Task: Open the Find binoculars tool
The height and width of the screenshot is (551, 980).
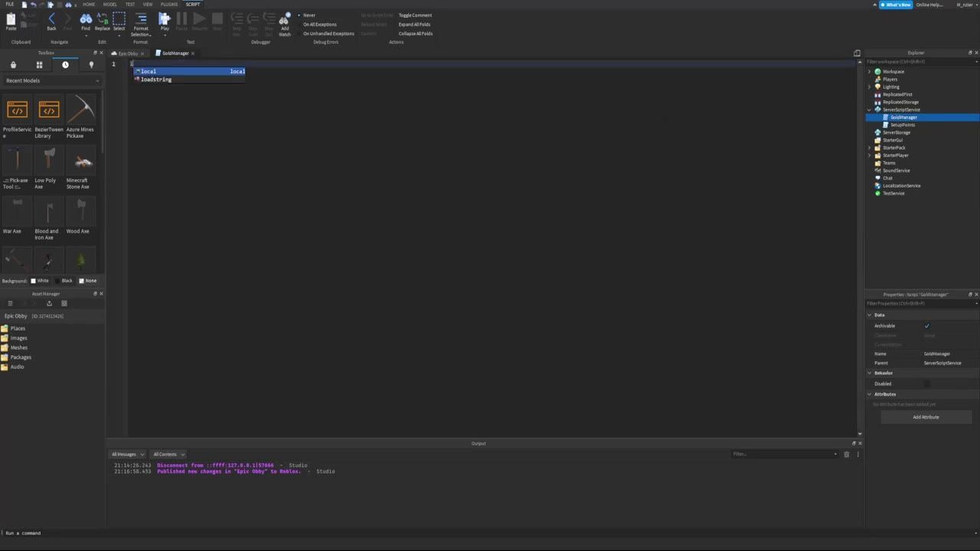Action: (x=86, y=19)
